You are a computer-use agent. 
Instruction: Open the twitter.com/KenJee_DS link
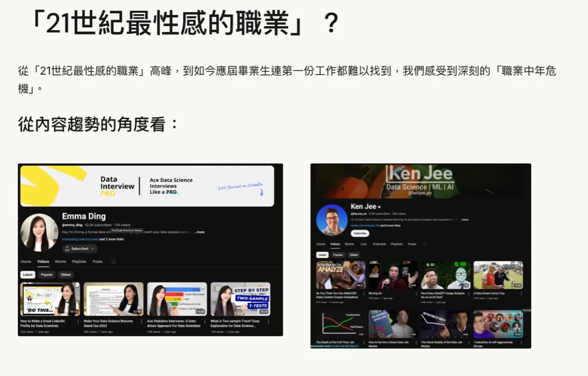(365, 226)
